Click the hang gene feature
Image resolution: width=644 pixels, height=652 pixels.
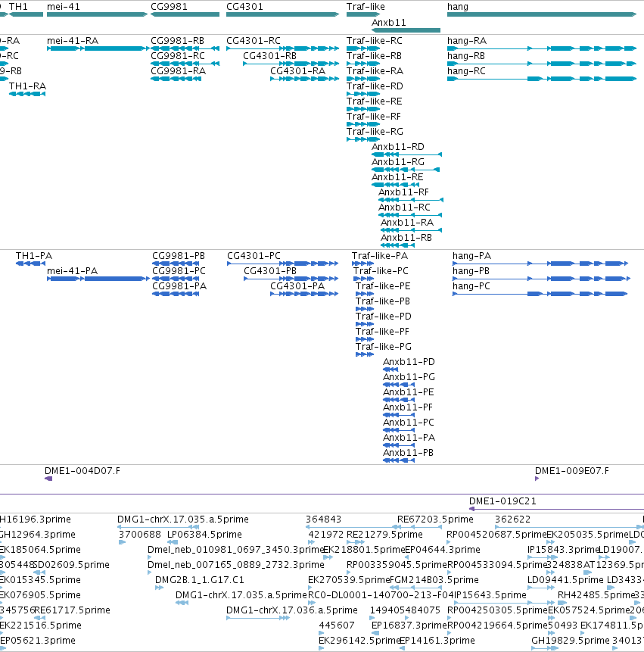point(542,14)
